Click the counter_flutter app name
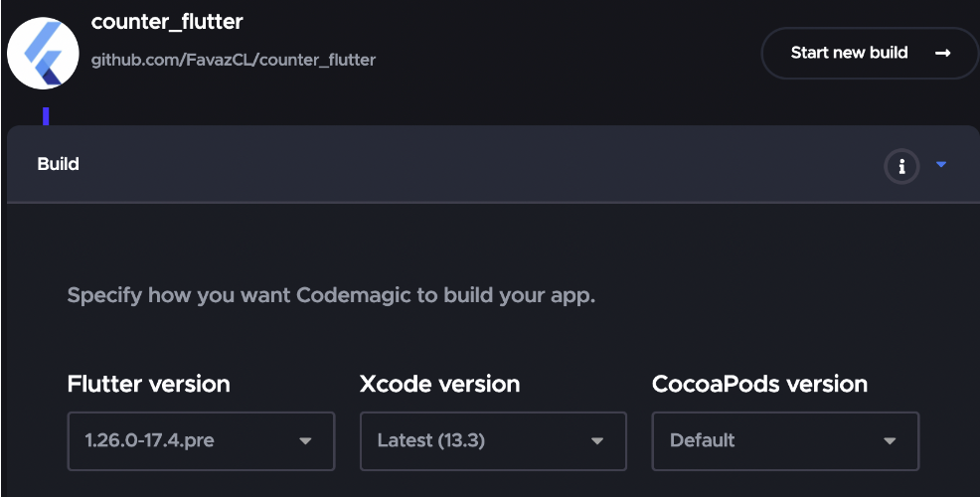The width and height of the screenshot is (980, 497). click(x=167, y=22)
